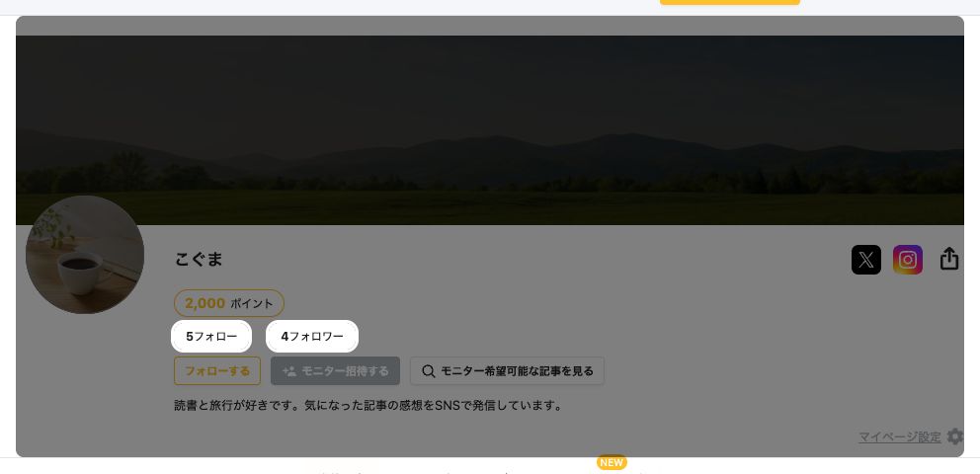The height and width of the screenshot is (474, 980).
Task: Click the mountain landscape cover image
Action: tap(490, 130)
